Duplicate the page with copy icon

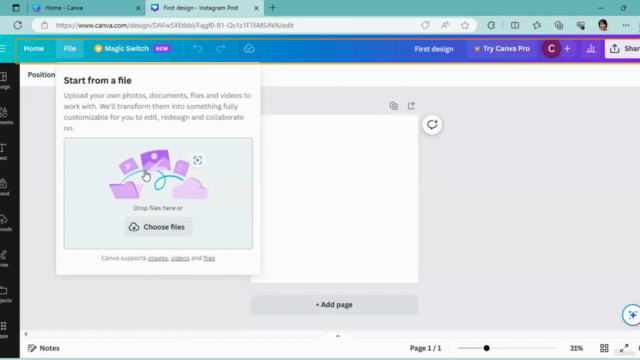tap(393, 106)
